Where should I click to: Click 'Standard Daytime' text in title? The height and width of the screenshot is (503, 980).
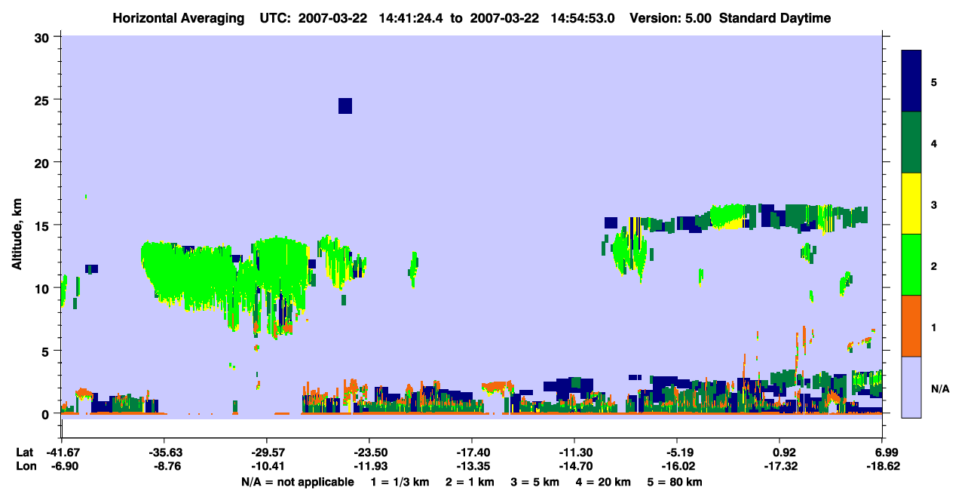pos(775,18)
